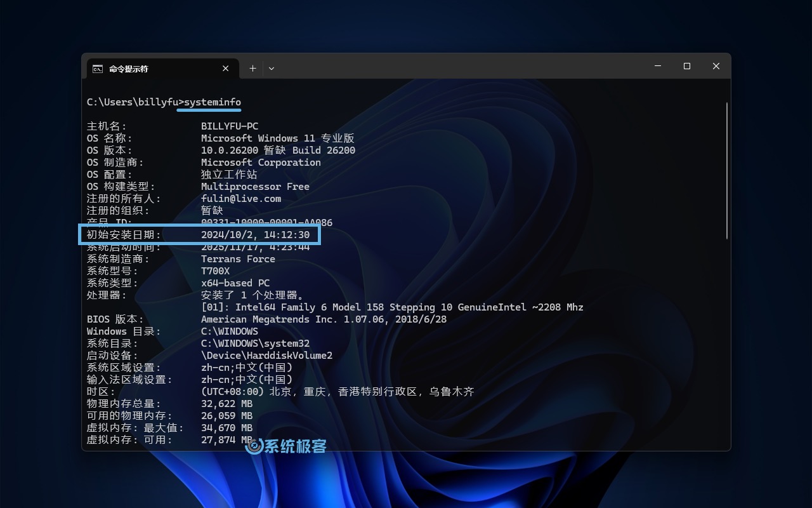Click the Command Prompt icon on the tab
The height and width of the screenshot is (508, 812).
[97, 68]
